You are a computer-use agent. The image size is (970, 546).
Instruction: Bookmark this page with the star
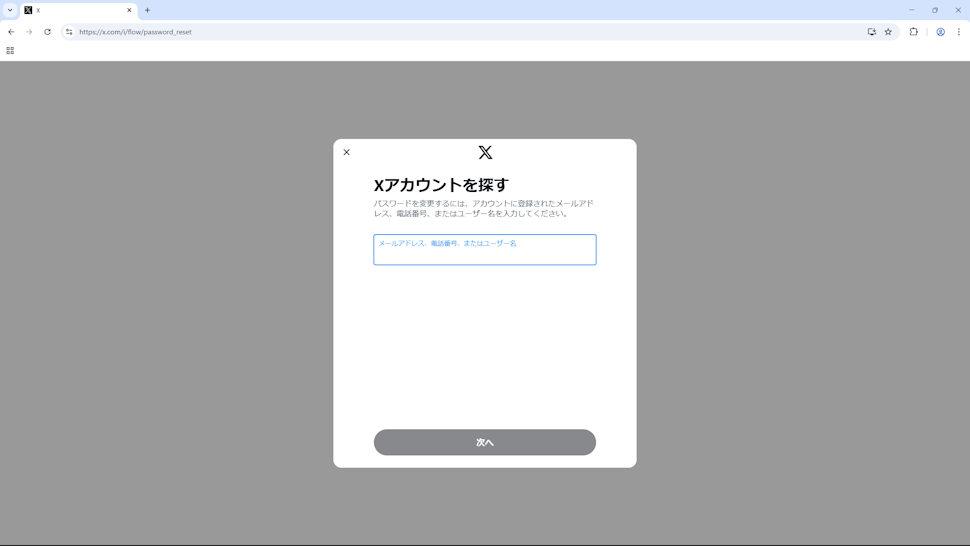click(888, 32)
